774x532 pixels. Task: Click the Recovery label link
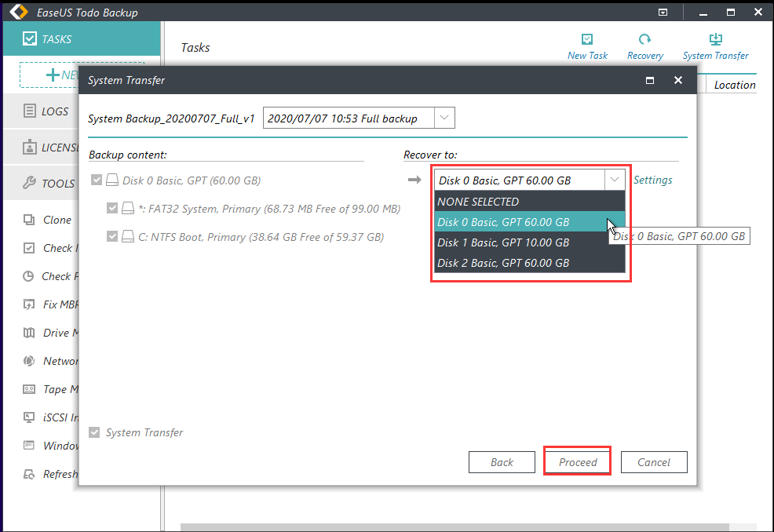(x=645, y=55)
